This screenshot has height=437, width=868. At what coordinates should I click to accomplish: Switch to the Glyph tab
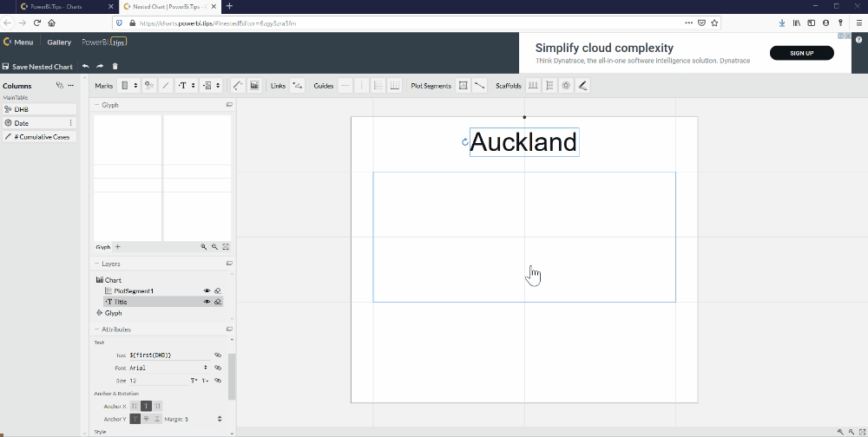(103, 247)
